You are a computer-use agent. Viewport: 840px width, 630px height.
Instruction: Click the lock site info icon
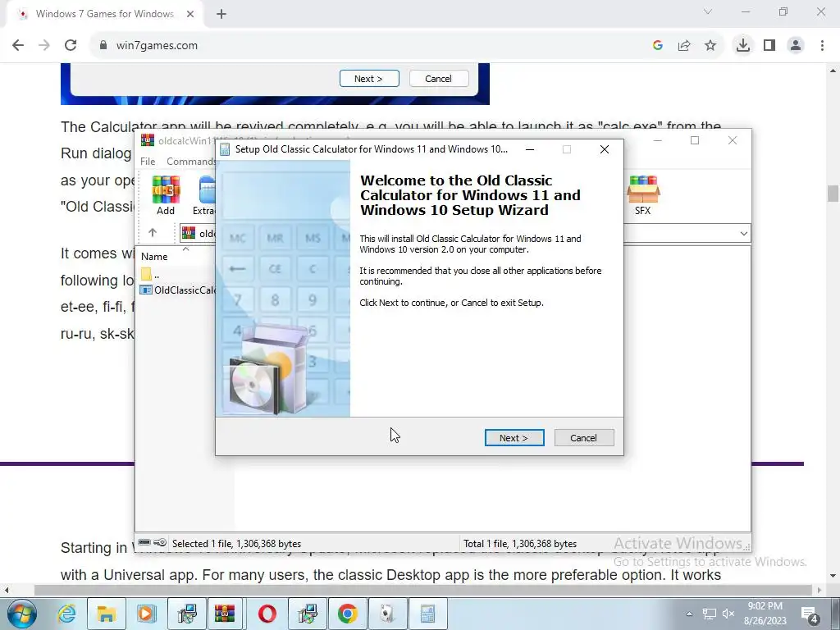[103, 46]
